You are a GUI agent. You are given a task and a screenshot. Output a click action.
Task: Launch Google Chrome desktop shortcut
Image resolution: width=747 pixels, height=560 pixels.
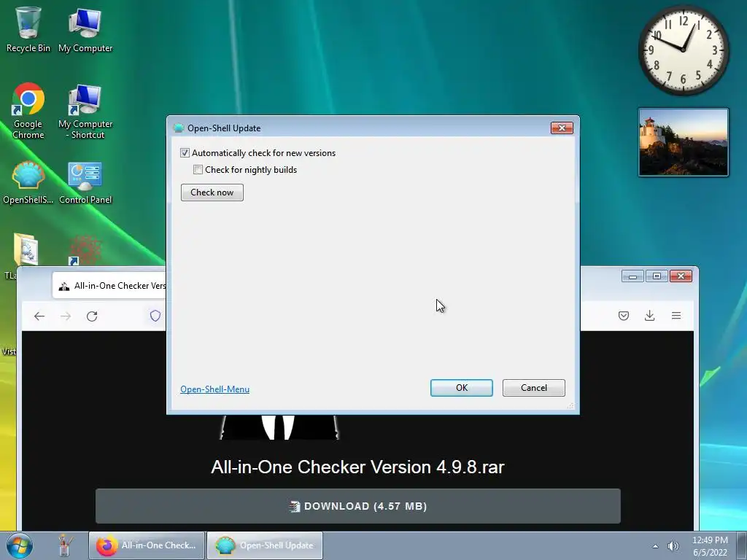click(28, 111)
